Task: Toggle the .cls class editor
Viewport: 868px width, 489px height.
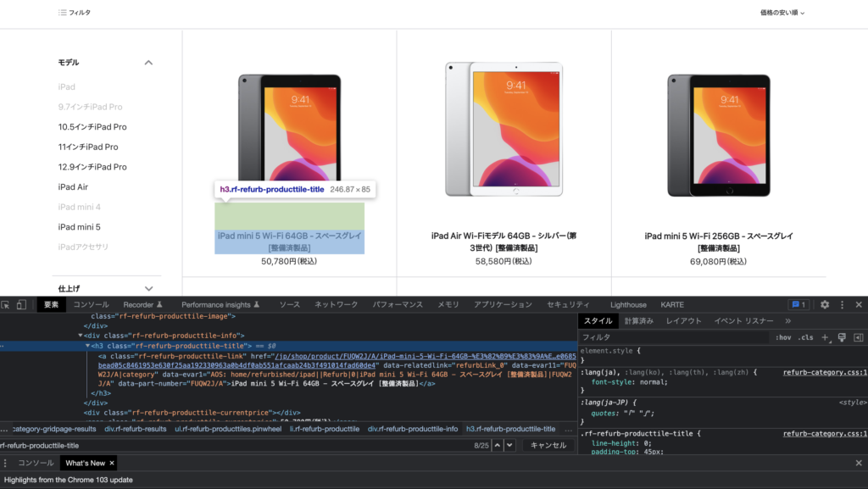Action: point(805,337)
